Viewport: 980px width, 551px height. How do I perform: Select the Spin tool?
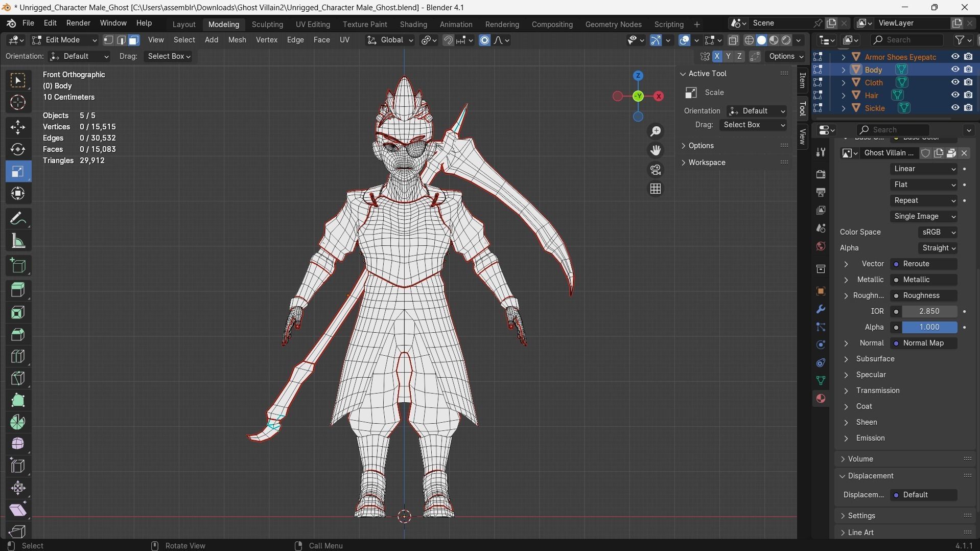18,422
